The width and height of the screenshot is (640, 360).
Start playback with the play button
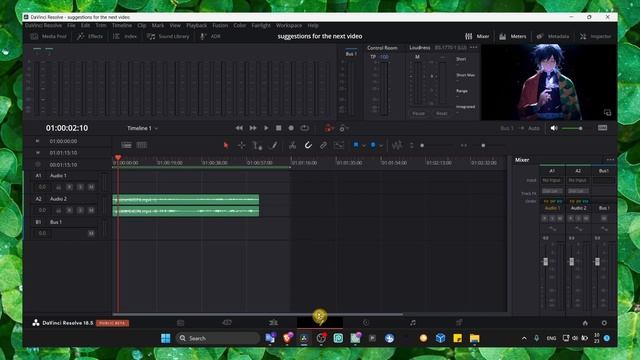pos(266,128)
